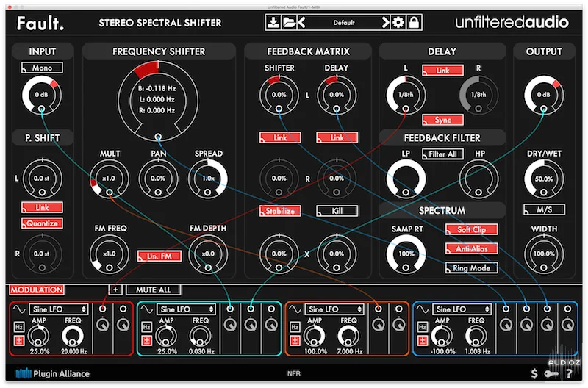Toggle Hz button in cyan LFO module

pyautogui.click(x=146, y=327)
